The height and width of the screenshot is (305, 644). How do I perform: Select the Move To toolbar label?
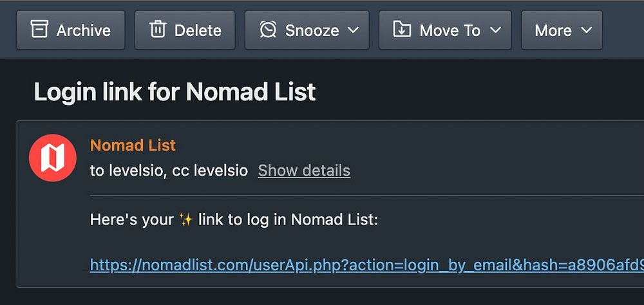(x=450, y=30)
